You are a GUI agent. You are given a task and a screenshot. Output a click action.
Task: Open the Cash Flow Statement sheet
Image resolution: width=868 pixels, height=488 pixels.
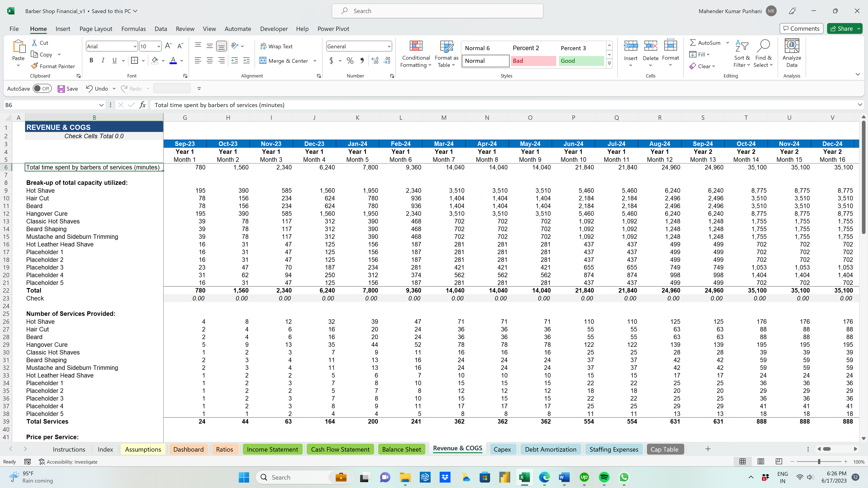point(340,449)
